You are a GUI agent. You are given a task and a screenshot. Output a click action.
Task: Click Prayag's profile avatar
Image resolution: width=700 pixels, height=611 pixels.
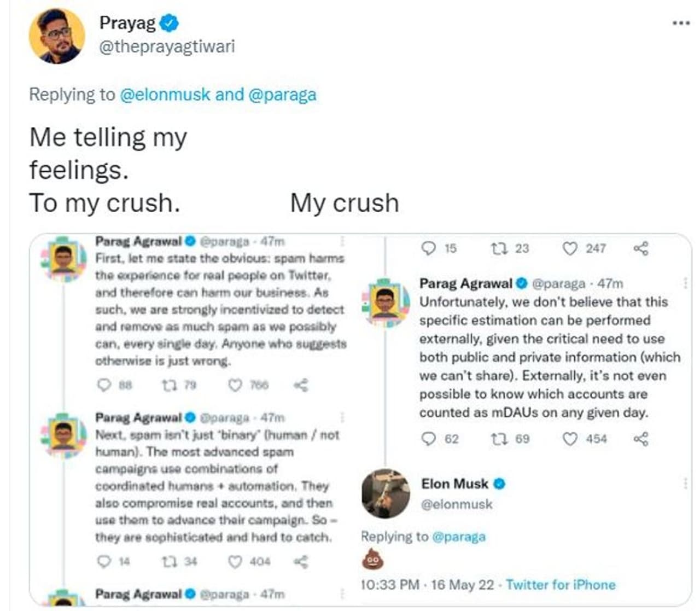57,36
